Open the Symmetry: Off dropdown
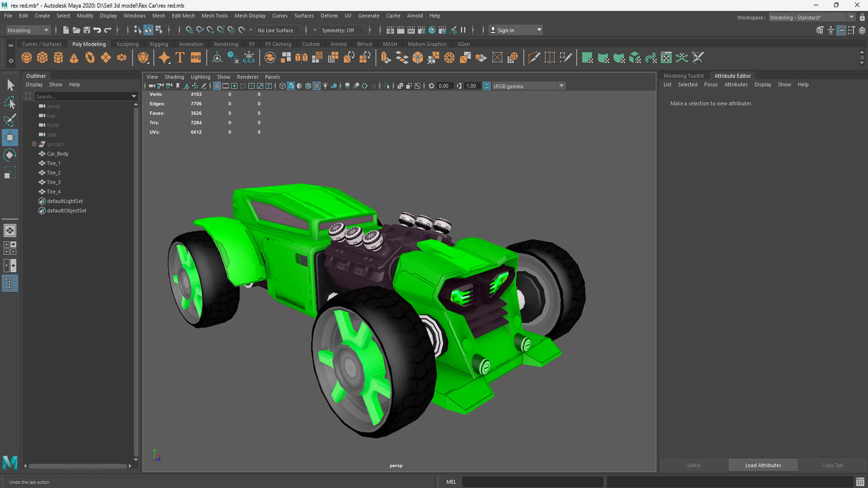Image resolution: width=868 pixels, height=488 pixels. click(x=342, y=30)
